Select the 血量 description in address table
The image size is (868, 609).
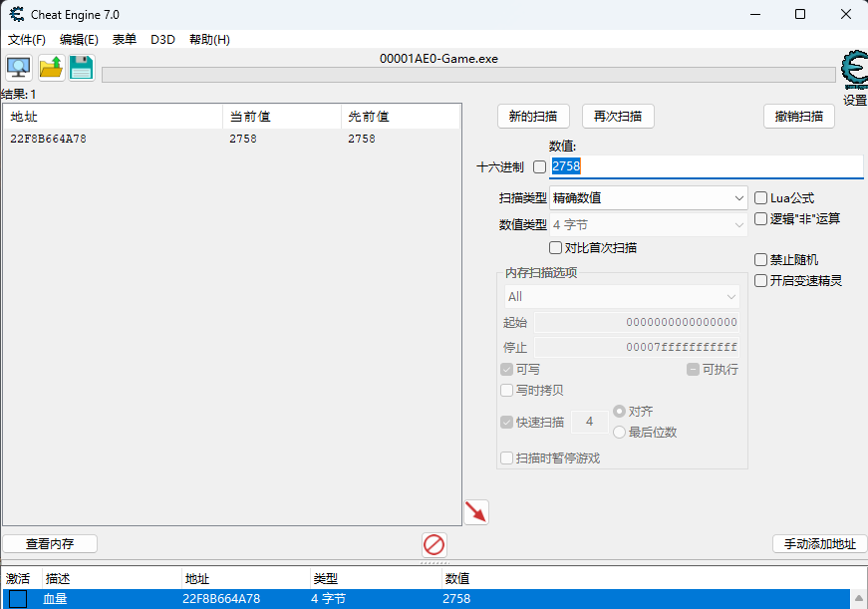56,599
